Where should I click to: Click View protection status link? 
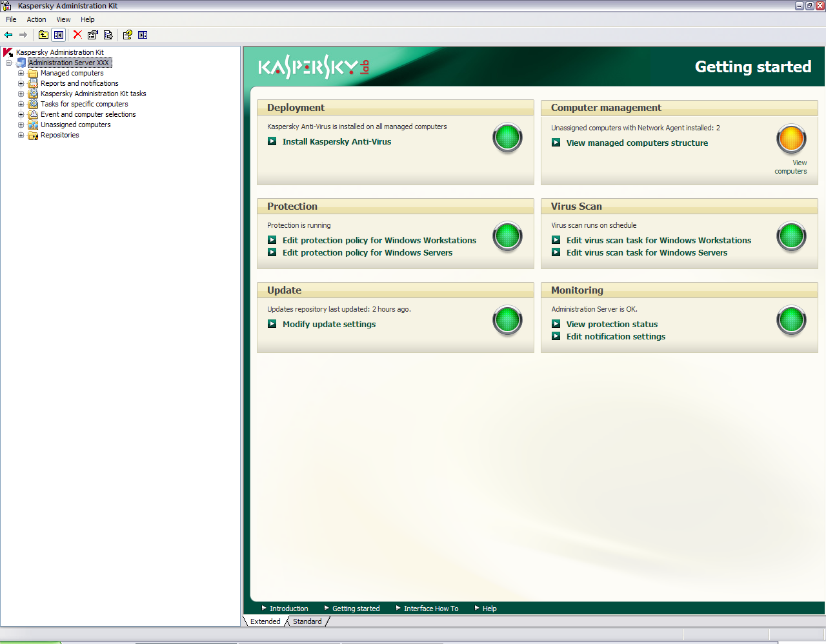pyautogui.click(x=612, y=324)
